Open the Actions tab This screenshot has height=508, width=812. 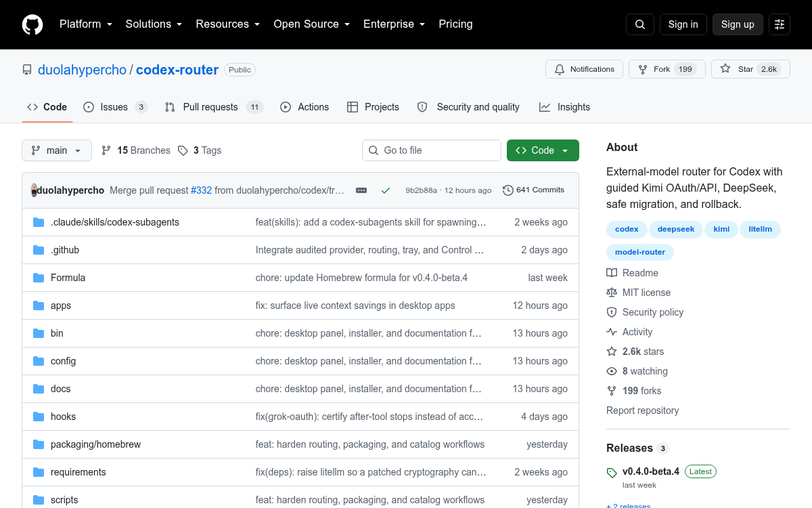point(304,107)
